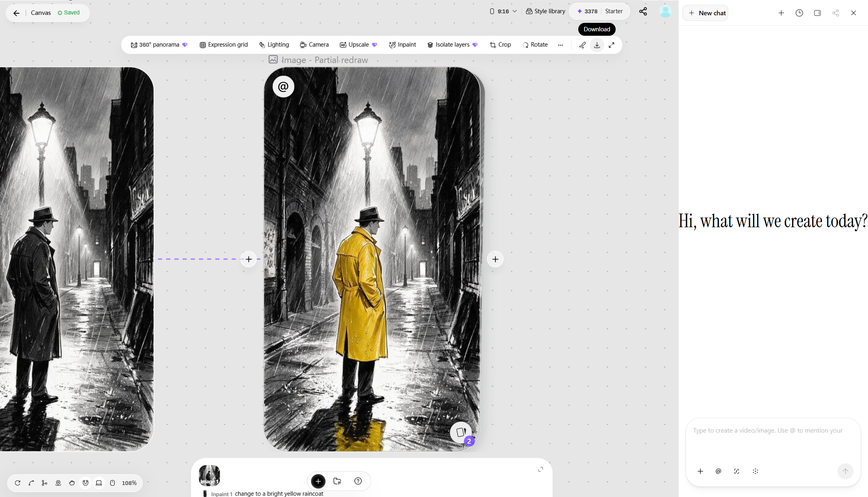
Task: Select the Rotate tool
Action: click(x=535, y=45)
